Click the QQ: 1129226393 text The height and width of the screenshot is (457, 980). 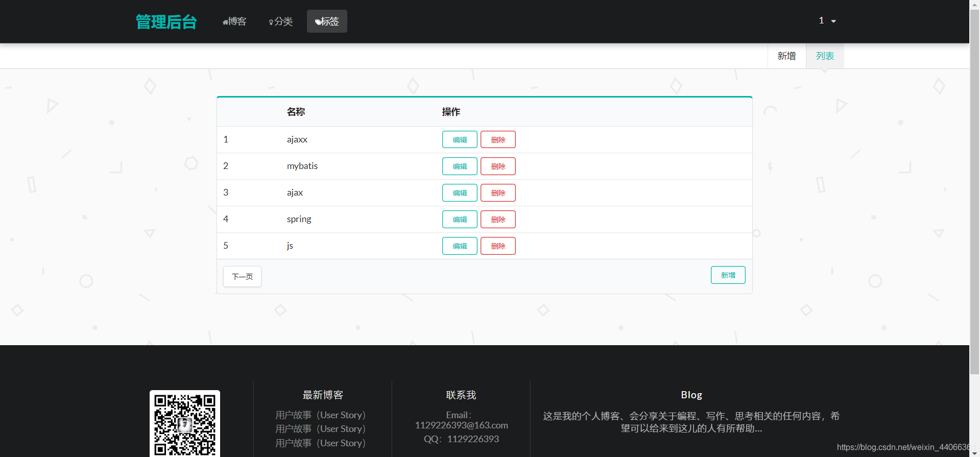tap(461, 439)
